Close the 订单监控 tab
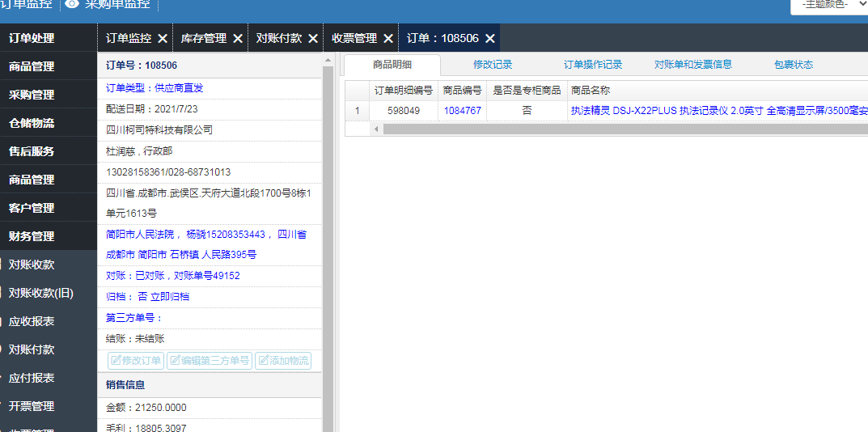The image size is (868, 432). point(163,38)
